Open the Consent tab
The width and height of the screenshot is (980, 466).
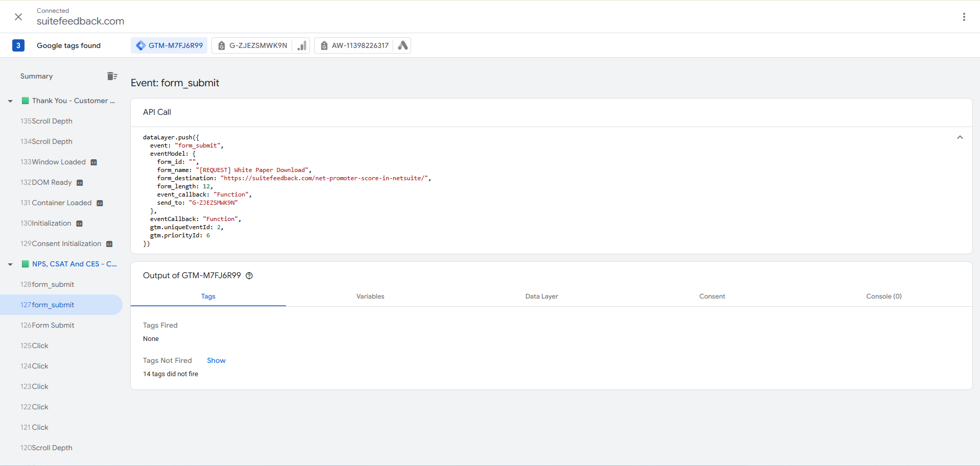pyautogui.click(x=712, y=297)
